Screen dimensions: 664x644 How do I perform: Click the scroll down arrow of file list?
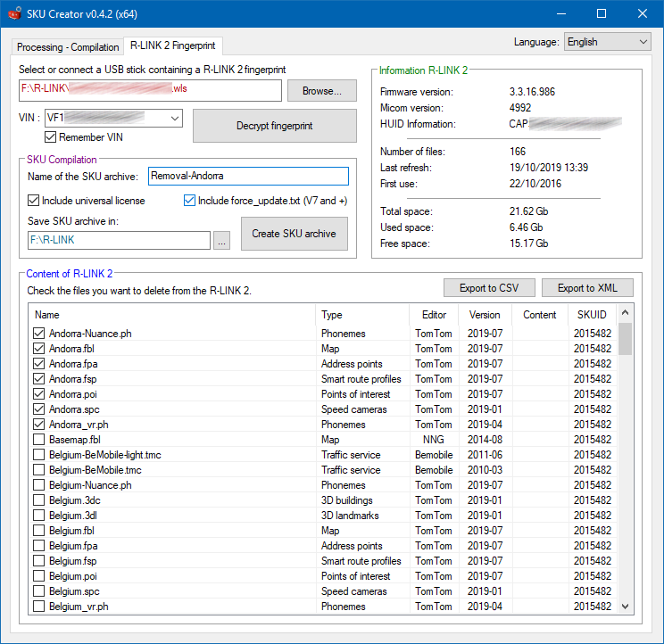625,607
